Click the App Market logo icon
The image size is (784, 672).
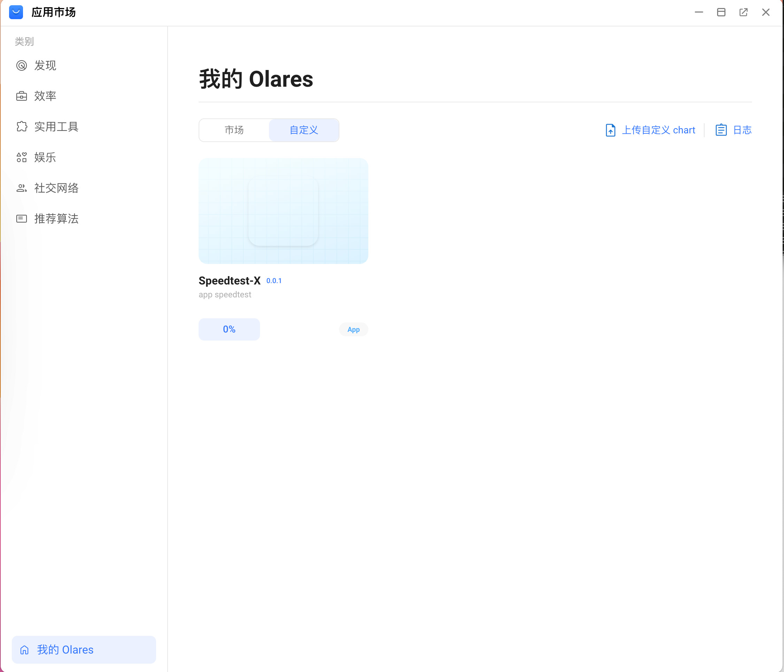pyautogui.click(x=16, y=13)
